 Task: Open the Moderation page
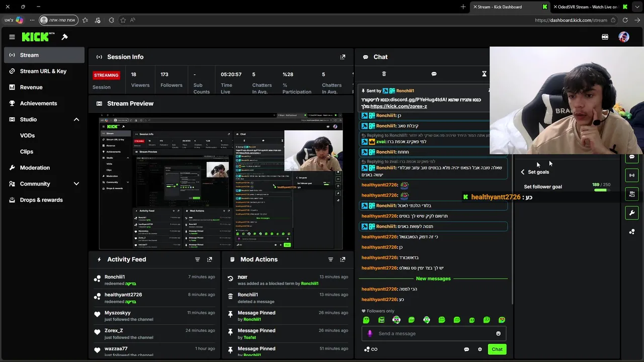pos(44,167)
